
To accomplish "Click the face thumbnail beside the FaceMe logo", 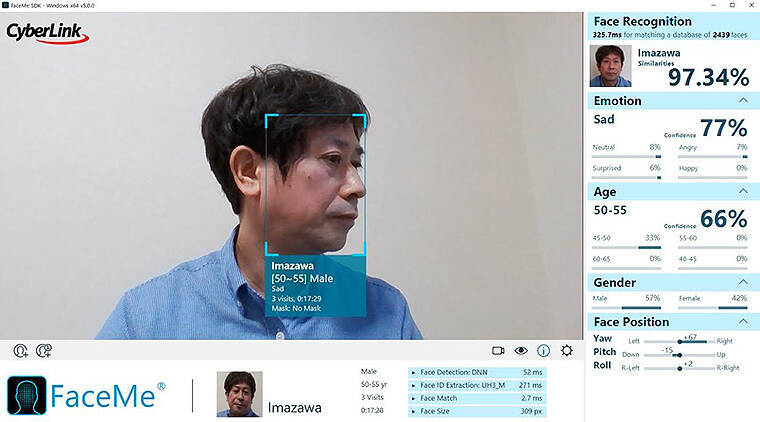I will pos(239,394).
